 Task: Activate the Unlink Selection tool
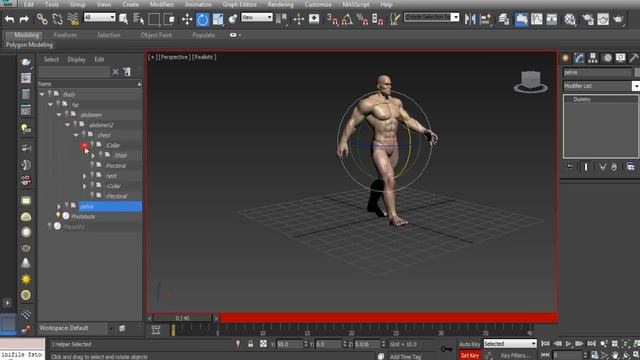pyautogui.click(x=58, y=19)
